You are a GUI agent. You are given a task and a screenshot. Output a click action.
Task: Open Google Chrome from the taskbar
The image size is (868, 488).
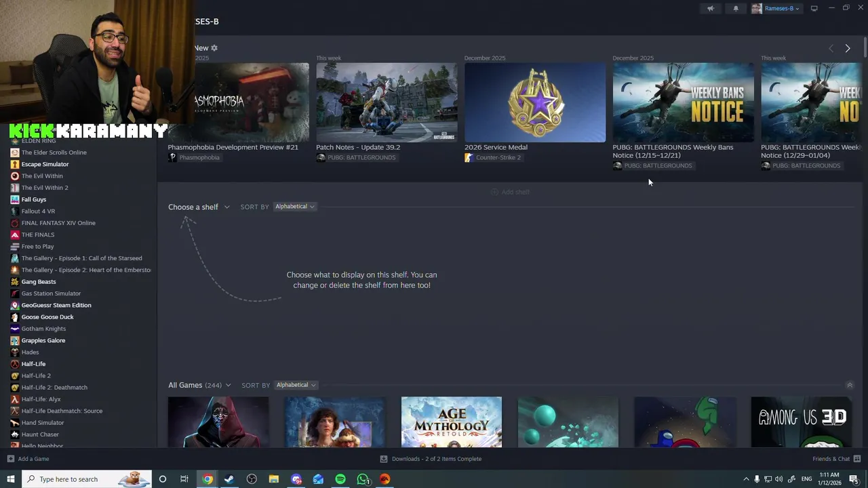tap(208, 479)
